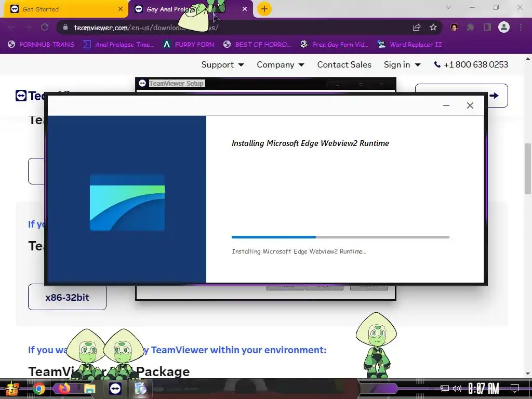Open the BEST OF HORRO... bookmark
The width and height of the screenshot is (532, 399).
click(258, 45)
